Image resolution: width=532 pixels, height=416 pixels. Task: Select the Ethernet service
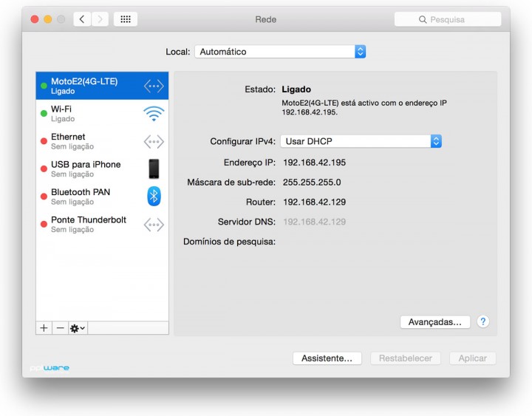point(102,141)
